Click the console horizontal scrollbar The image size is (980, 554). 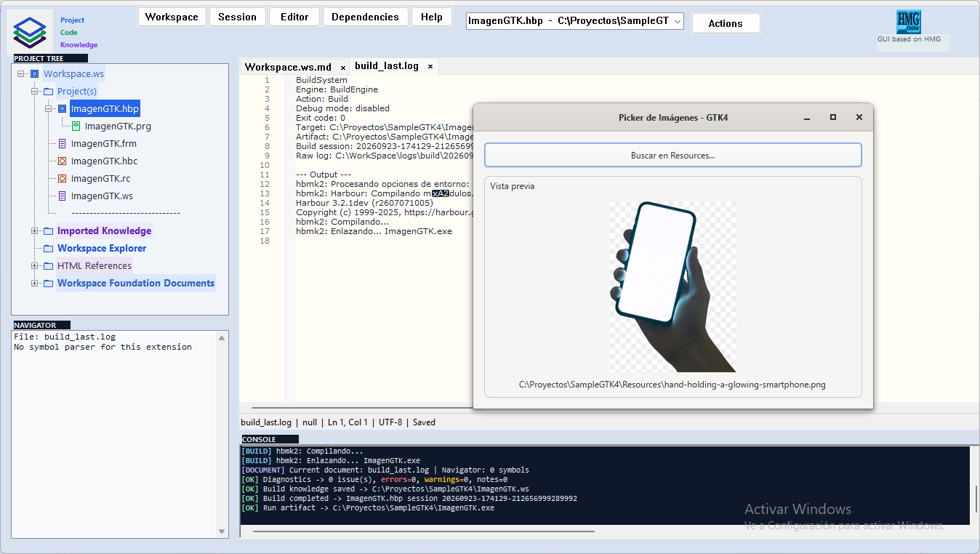[x=423, y=531]
